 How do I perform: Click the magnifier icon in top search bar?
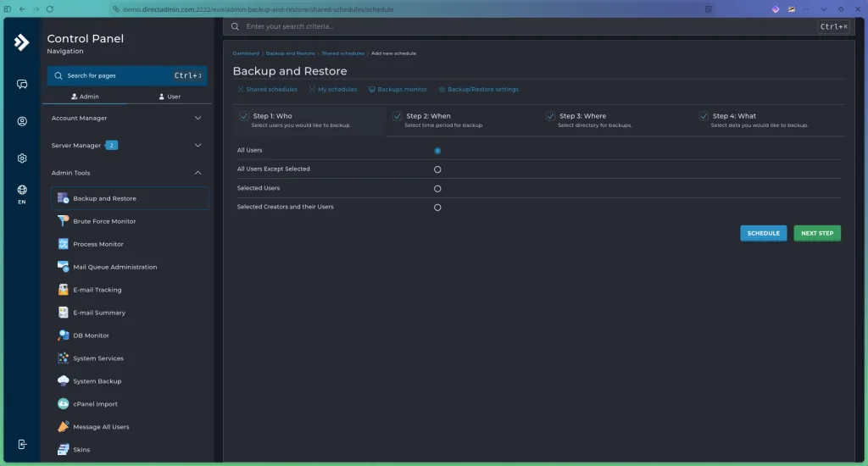236,26
